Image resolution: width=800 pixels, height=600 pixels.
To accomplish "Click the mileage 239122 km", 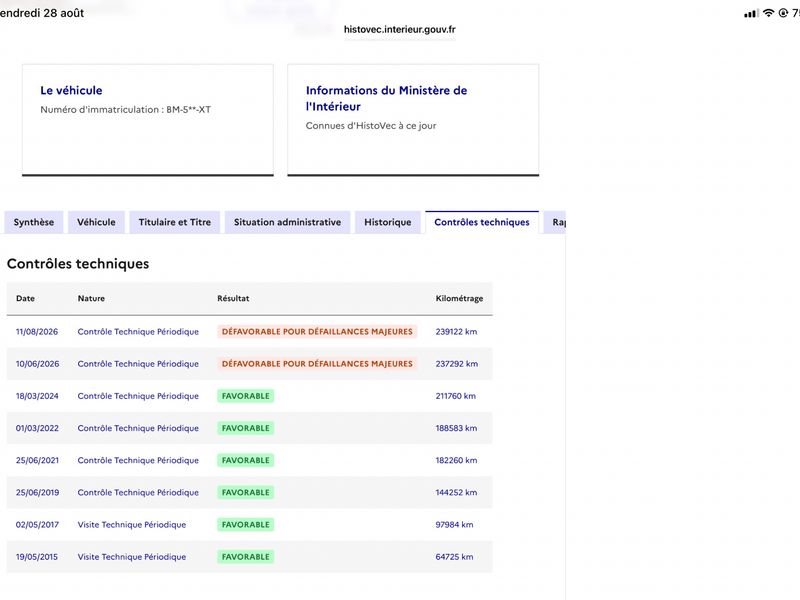I will (x=456, y=332).
